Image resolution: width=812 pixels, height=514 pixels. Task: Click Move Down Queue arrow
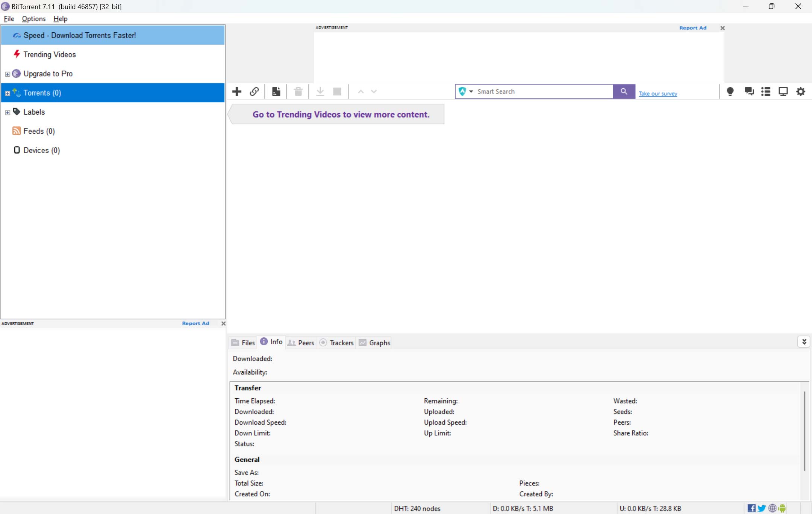tap(374, 92)
